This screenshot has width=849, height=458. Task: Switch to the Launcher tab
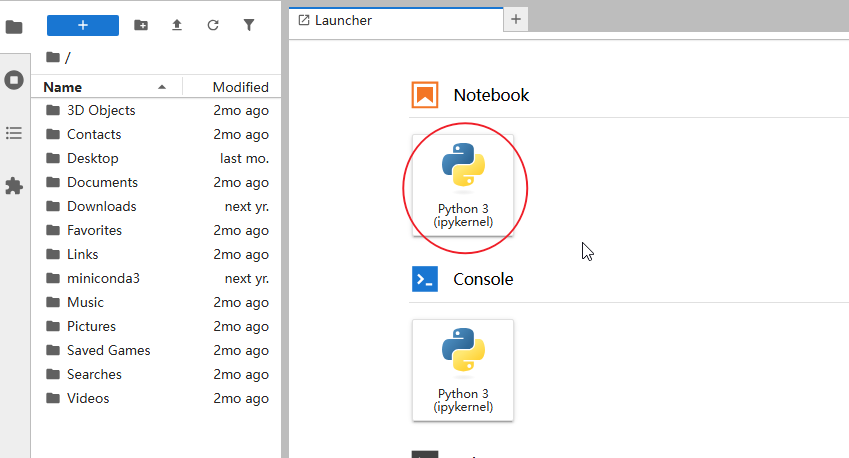coord(396,21)
